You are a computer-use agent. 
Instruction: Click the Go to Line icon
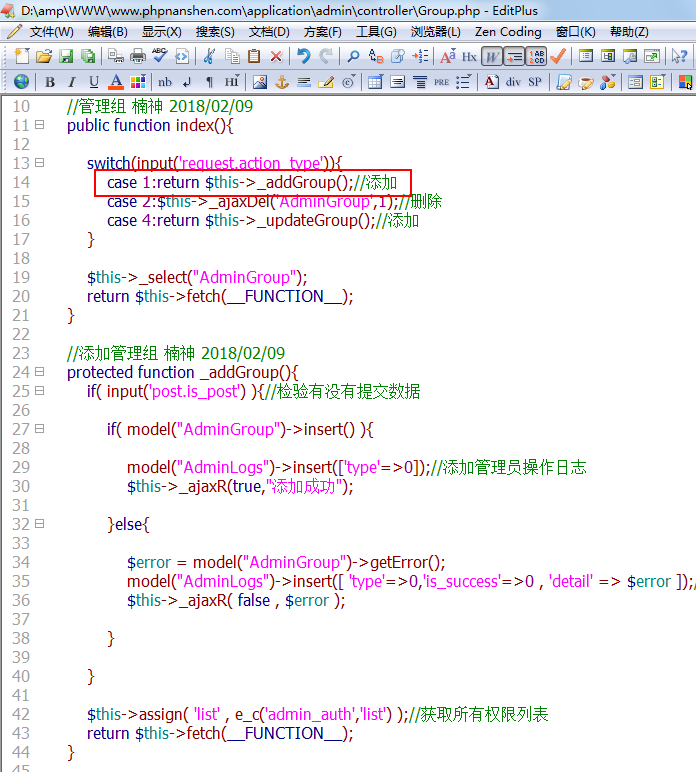(x=420, y=56)
